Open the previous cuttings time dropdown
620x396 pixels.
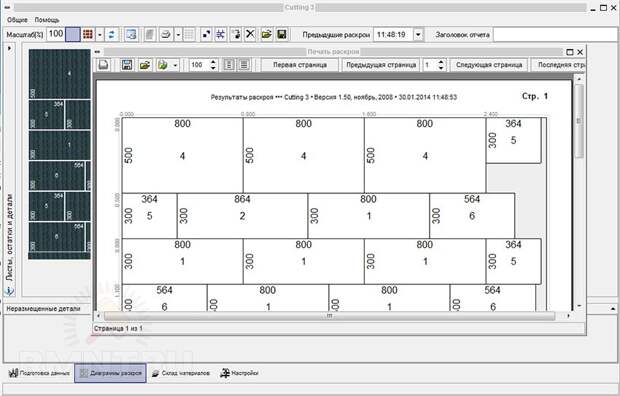[x=418, y=35]
